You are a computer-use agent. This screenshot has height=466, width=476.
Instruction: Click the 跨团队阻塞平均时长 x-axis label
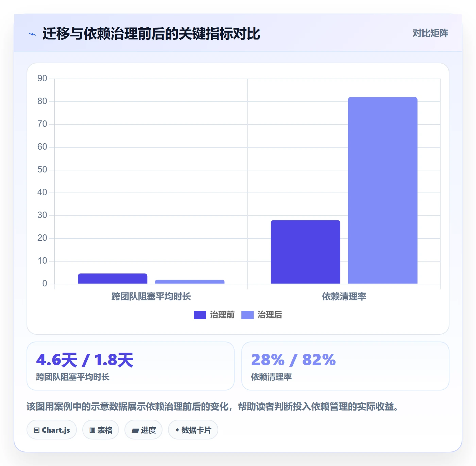pos(151,297)
